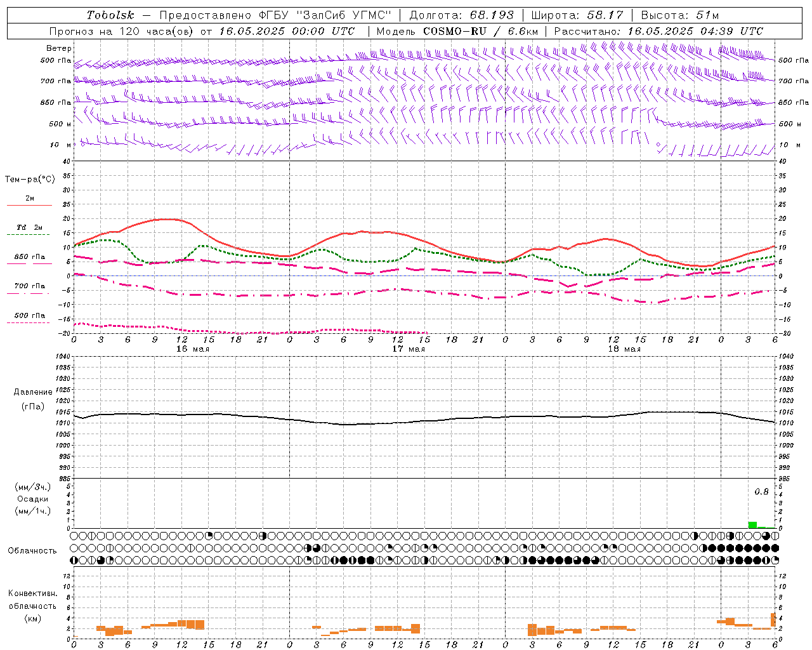Image resolution: width=812 pixels, height=650 pixels.
Task: Click the '(мм/1ч.)' unit label
Action: point(33,511)
